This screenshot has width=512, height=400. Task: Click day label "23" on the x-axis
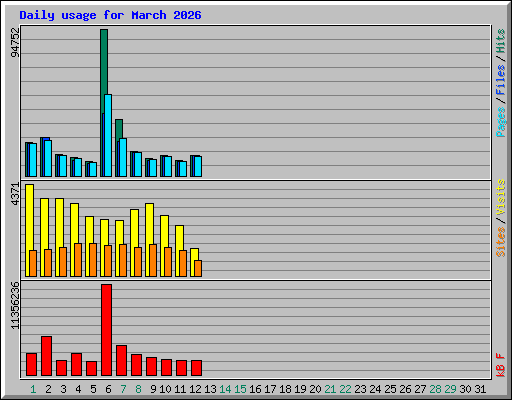click(x=360, y=389)
